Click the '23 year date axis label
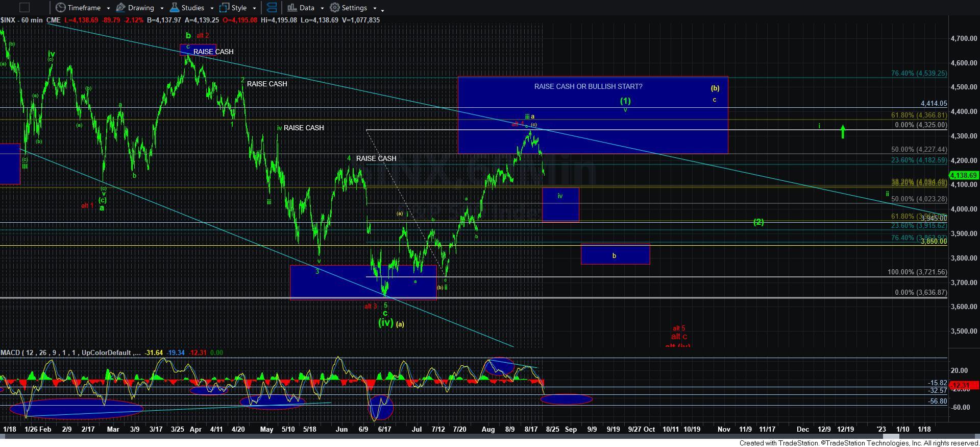The image size is (980, 447). coord(881,429)
